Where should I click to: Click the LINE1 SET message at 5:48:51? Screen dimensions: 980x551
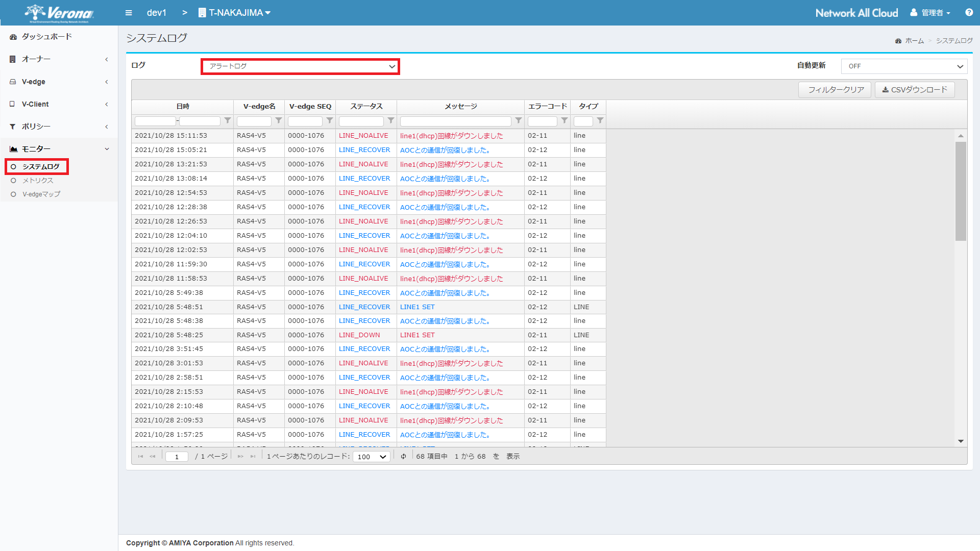[x=418, y=307]
